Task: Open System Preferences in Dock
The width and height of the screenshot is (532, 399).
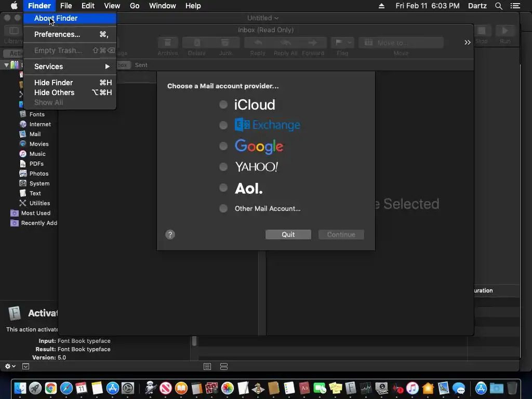Action: (128, 388)
